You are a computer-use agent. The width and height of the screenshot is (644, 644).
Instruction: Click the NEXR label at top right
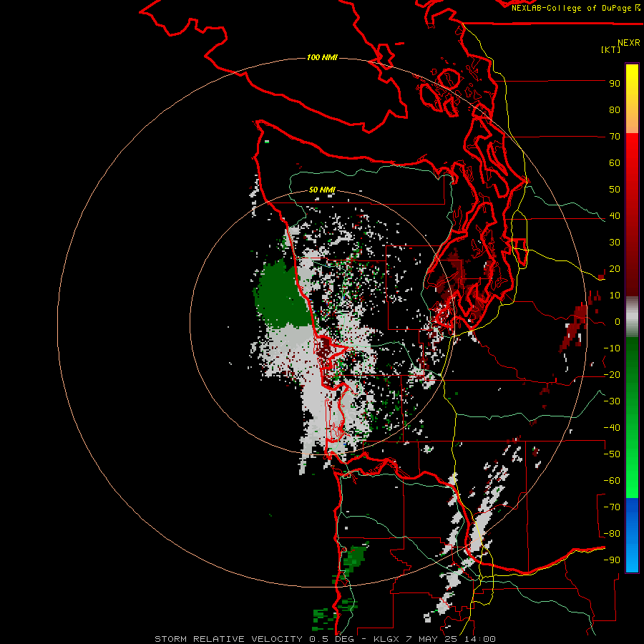628,43
